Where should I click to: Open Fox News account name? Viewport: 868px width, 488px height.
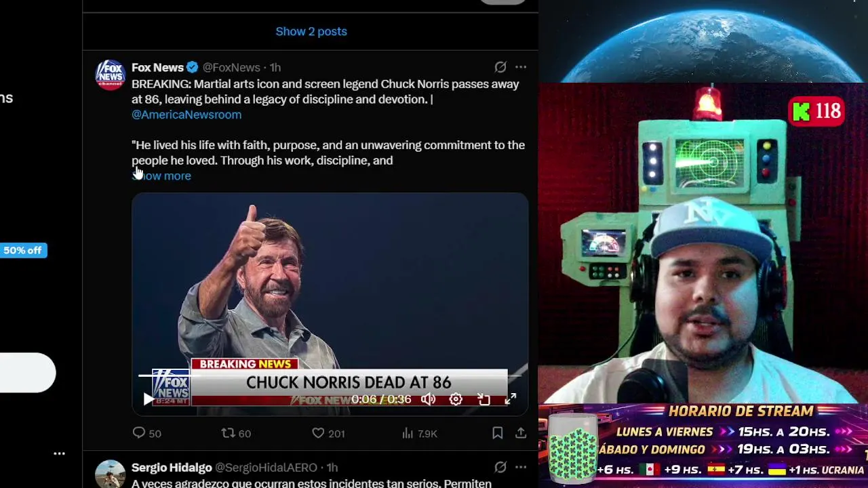(157, 67)
